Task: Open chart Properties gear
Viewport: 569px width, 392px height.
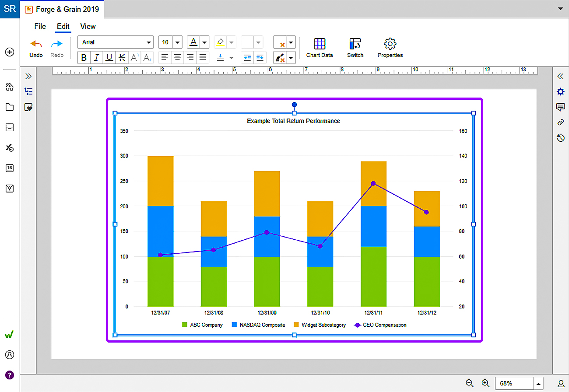Action: tap(390, 48)
